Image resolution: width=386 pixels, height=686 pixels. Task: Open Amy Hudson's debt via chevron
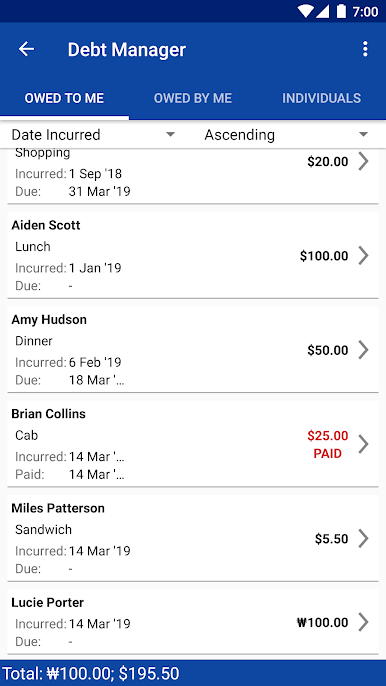[363, 350]
